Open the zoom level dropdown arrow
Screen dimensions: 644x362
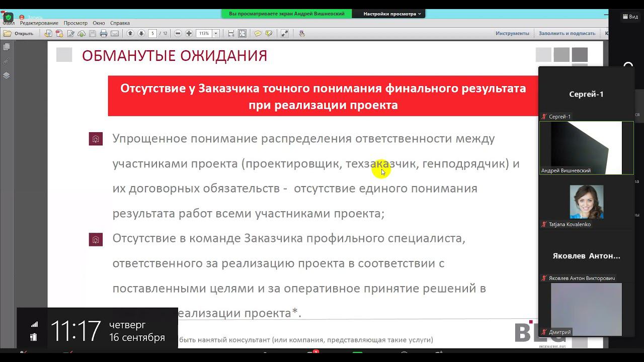(x=216, y=34)
